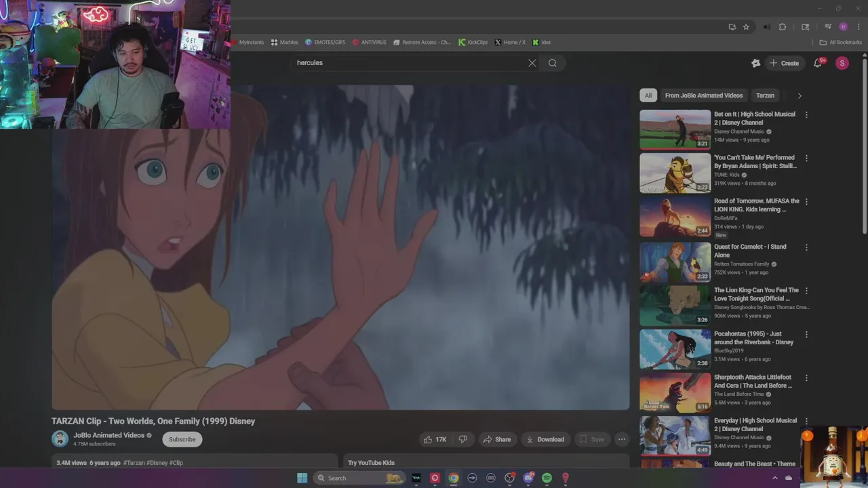868x488 pixels.
Task: Like the video with thumbs up
Action: tap(435, 439)
